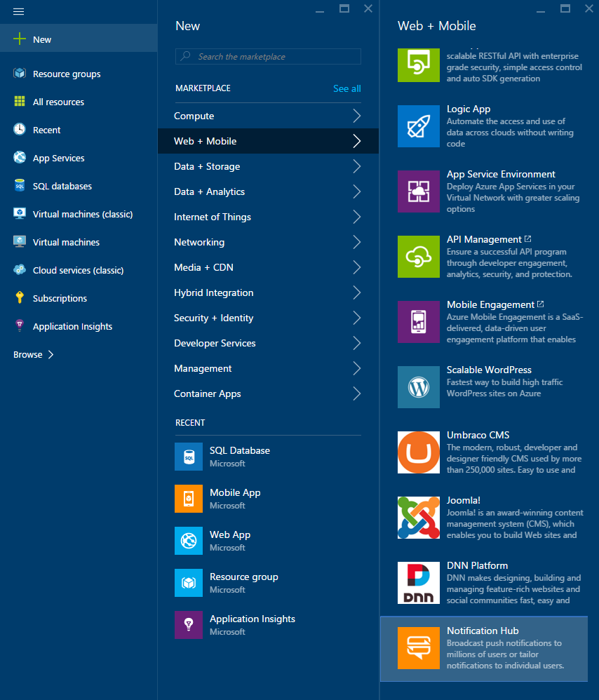Maximize the New blade
The image size is (599, 700).
(344, 8)
